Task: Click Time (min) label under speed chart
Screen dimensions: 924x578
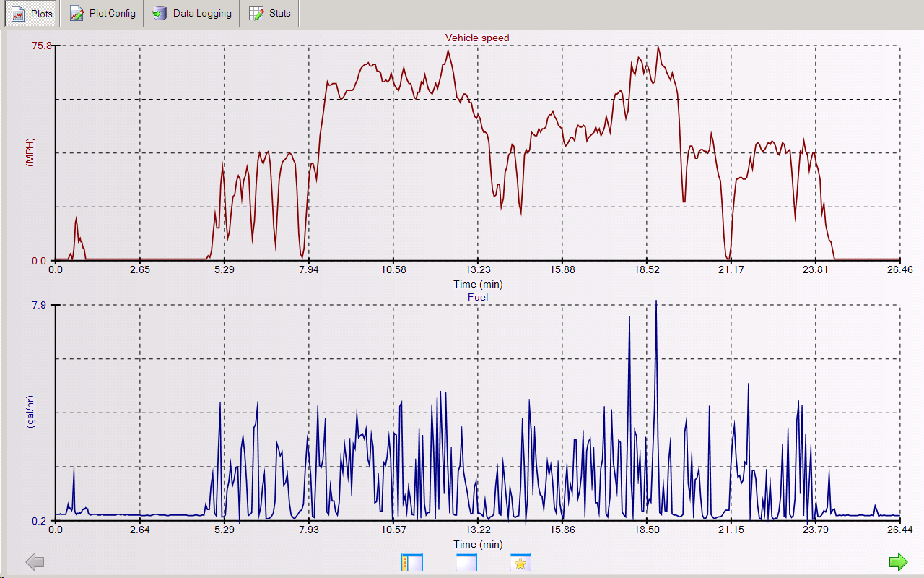Action: coord(478,283)
